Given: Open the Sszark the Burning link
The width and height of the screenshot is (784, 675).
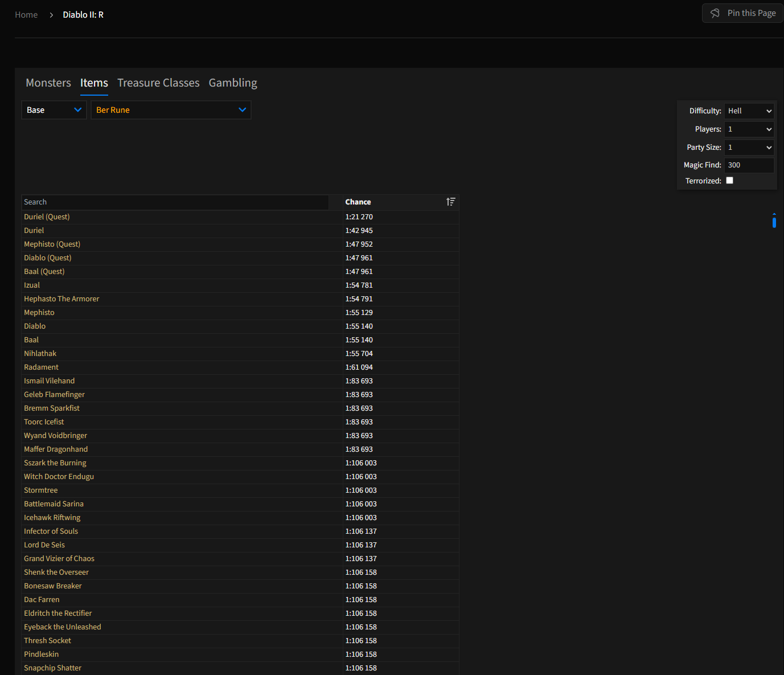Looking at the screenshot, I should click(x=55, y=463).
